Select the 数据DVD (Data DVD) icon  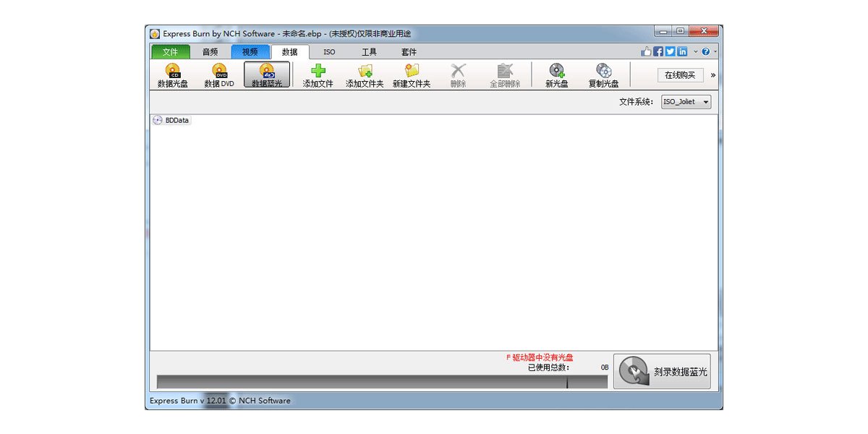click(218, 75)
